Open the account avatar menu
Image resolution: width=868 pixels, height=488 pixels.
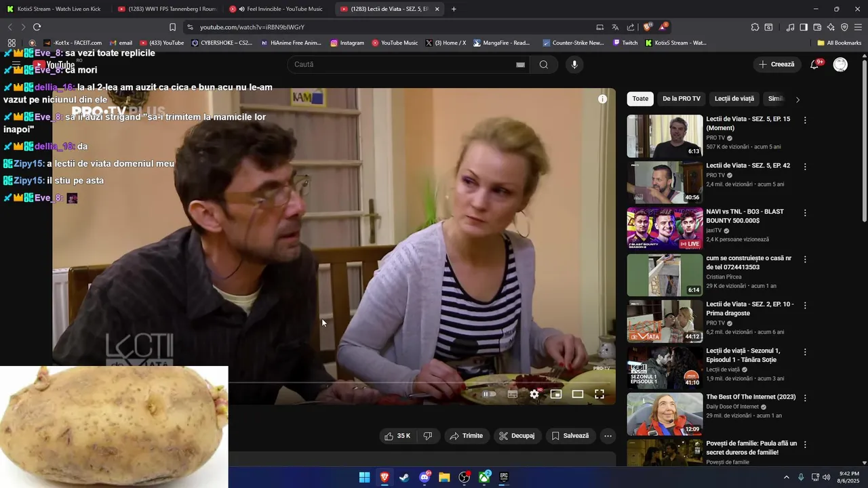click(840, 64)
